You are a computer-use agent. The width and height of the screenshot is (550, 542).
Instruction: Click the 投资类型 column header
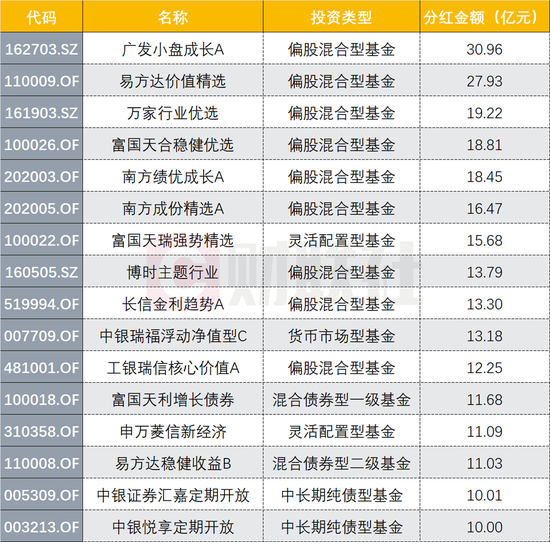point(341,16)
